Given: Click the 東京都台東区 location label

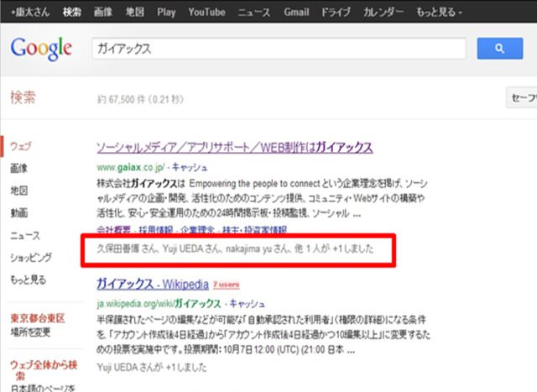Looking at the screenshot, I should (x=38, y=318).
